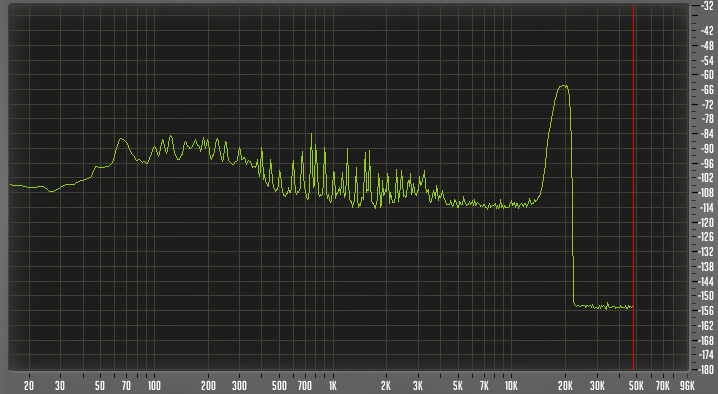The image size is (718, 394).
Task: Click the -174 dB scale label
Action: (x=707, y=355)
